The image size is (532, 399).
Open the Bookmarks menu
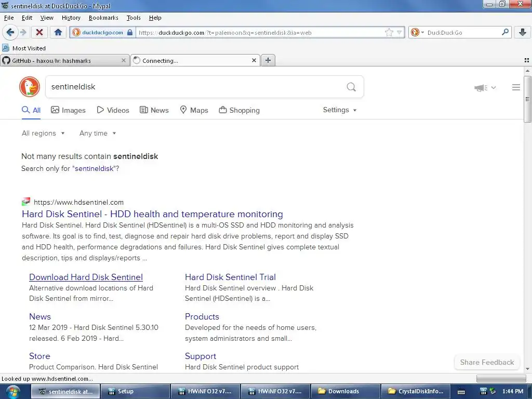103,18
